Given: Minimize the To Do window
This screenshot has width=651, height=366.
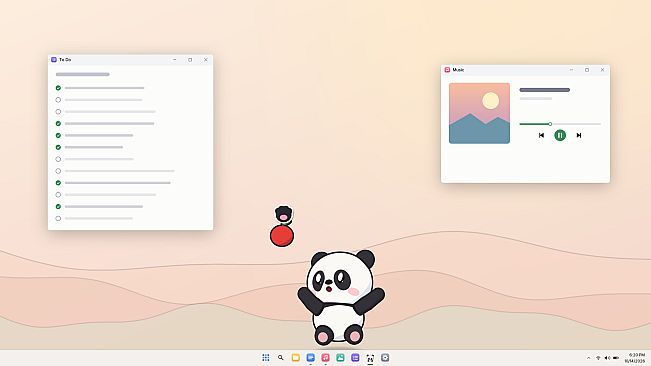Looking at the screenshot, I should 174,60.
